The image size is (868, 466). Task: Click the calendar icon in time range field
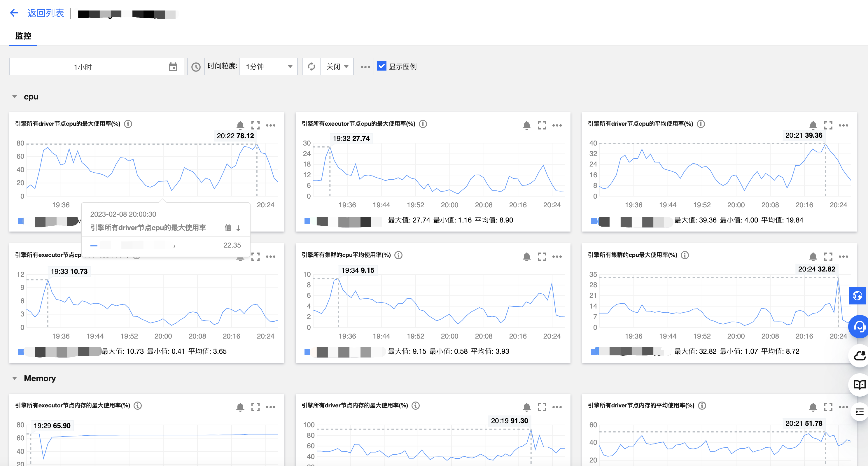[173, 67]
